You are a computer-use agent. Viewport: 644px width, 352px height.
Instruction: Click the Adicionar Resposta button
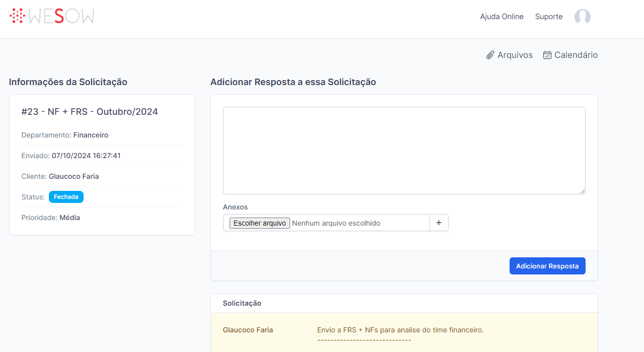tap(547, 266)
